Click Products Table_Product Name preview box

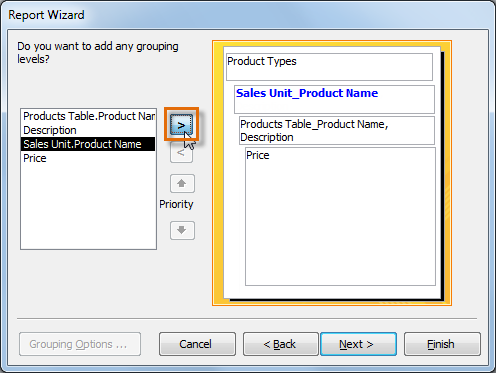(x=337, y=130)
